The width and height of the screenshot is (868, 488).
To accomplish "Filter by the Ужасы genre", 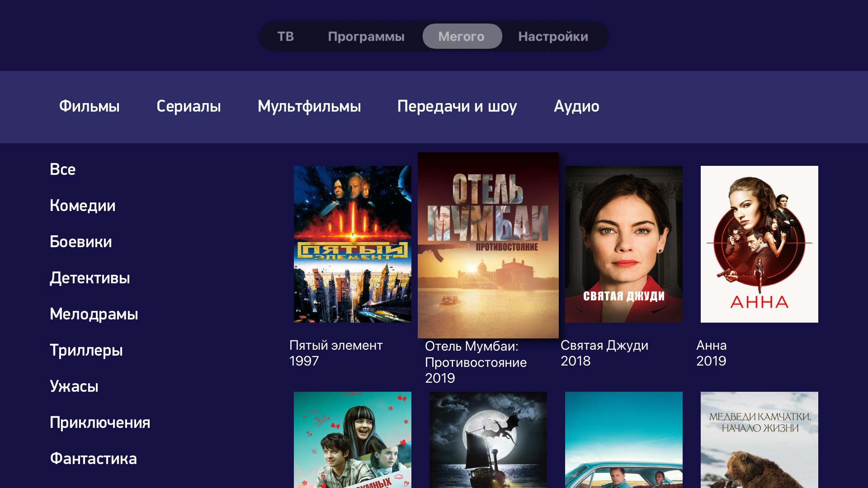I will coord(74,386).
